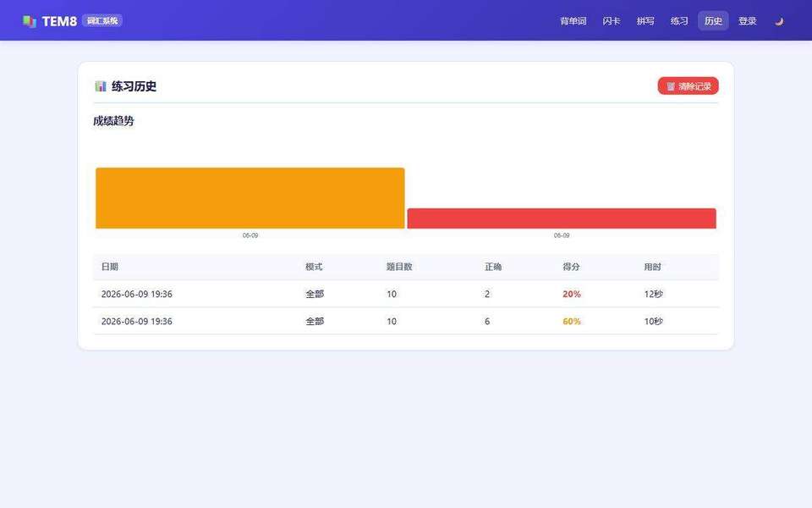Viewport: 812px width, 508px height.
Task: Select the active 历史 tab
Action: [713, 21]
